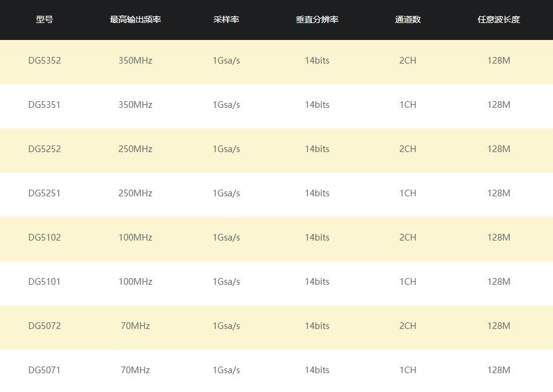Click 2CH in the DG5102 row
Screen dimensions: 553x392
[408, 237]
